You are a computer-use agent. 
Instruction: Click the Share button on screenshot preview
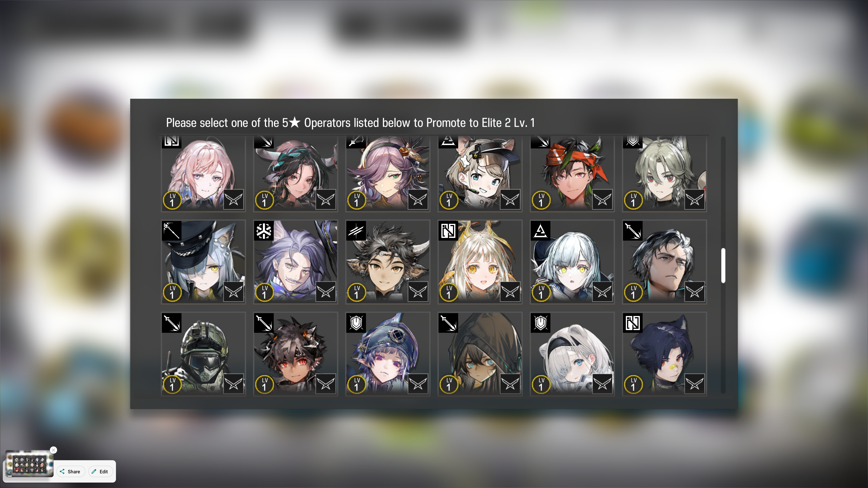pyautogui.click(x=70, y=472)
